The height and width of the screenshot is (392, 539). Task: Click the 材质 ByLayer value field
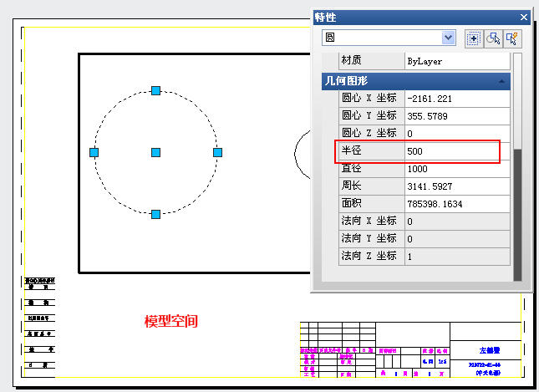tap(456, 62)
